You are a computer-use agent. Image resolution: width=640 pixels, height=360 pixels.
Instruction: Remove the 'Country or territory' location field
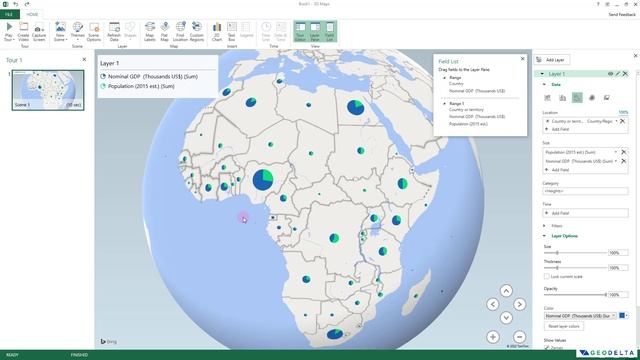pyautogui.click(x=622, y=121)
